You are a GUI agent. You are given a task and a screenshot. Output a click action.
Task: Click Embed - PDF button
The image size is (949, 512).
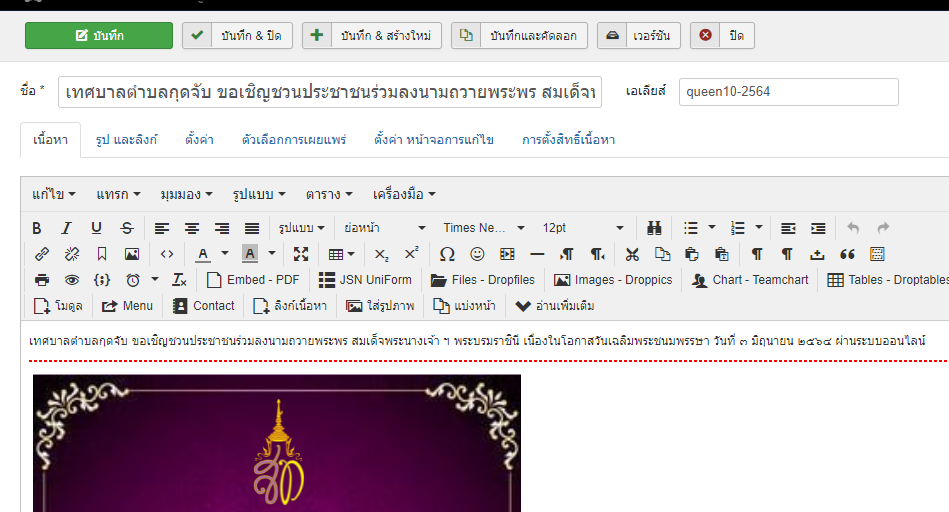coord(253,280)
